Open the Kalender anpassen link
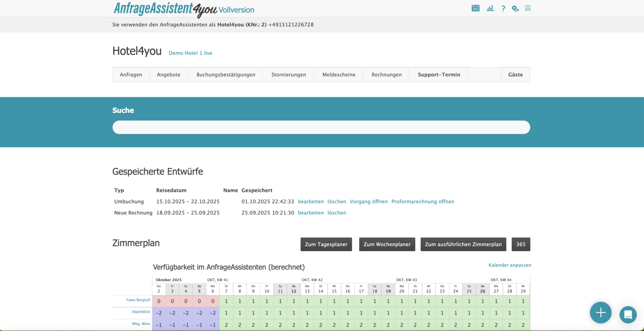644x331 pixels. click(x=509, y=265)
